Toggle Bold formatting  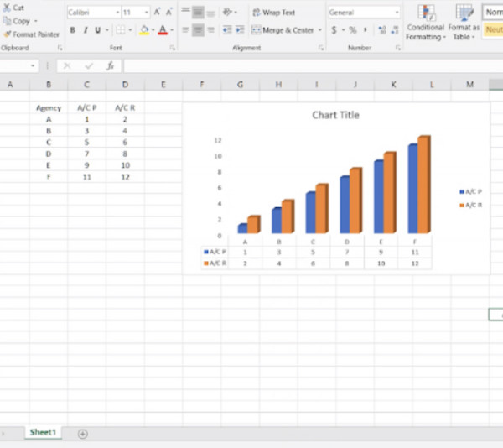tap(73, 30)
